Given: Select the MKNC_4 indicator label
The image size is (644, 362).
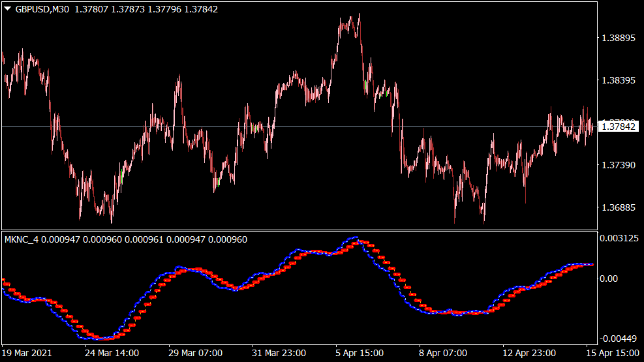Looking at the screenshot, I should 22,239.
